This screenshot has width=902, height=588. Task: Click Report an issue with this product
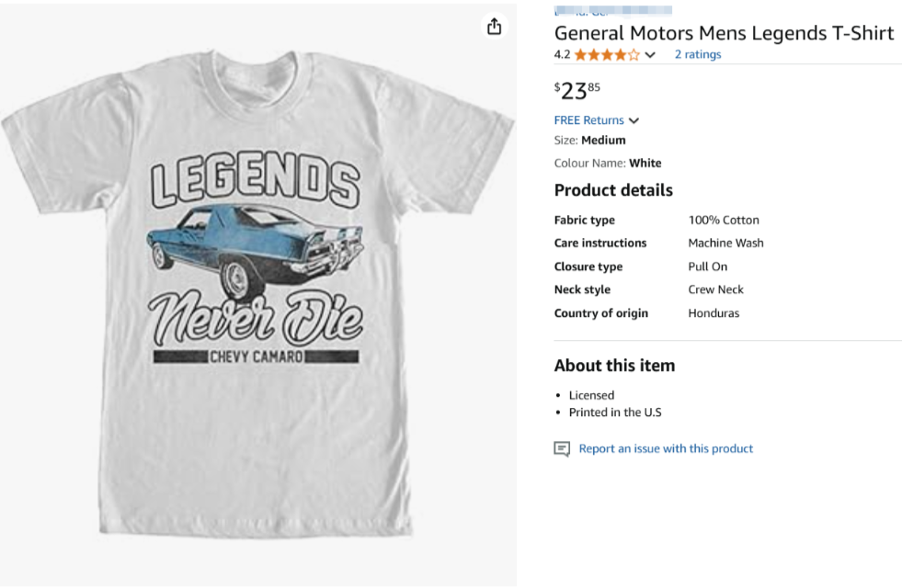(x=666, y=449)
